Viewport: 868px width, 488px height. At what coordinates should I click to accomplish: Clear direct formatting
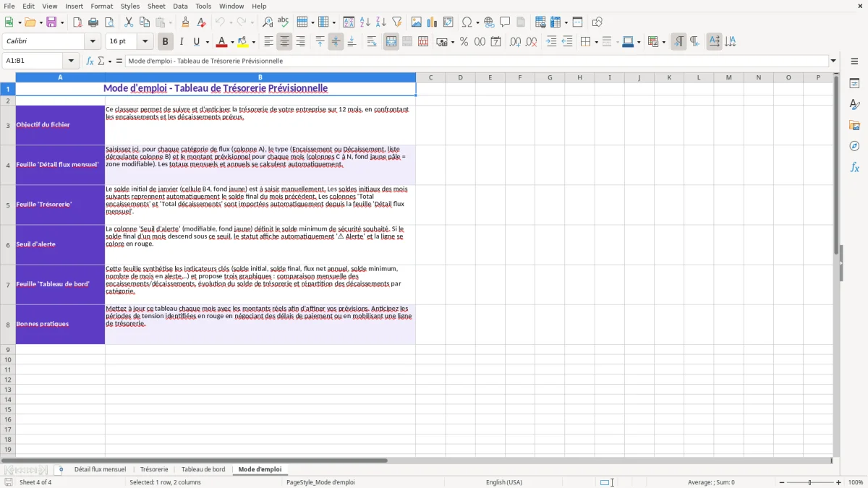(x=202, y=22)
